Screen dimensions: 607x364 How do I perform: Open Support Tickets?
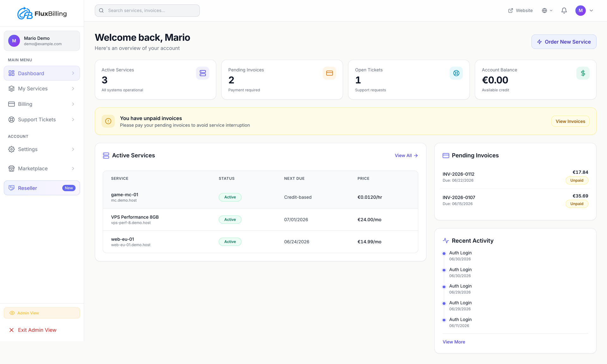pyautogui.click(x=42, y=119)
